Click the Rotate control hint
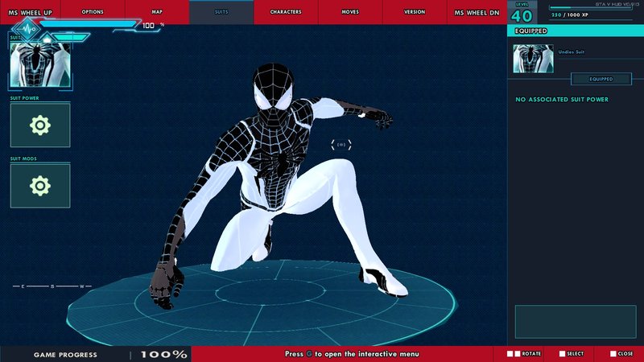The height and width of the screenshot is (362, 644). 524,353
